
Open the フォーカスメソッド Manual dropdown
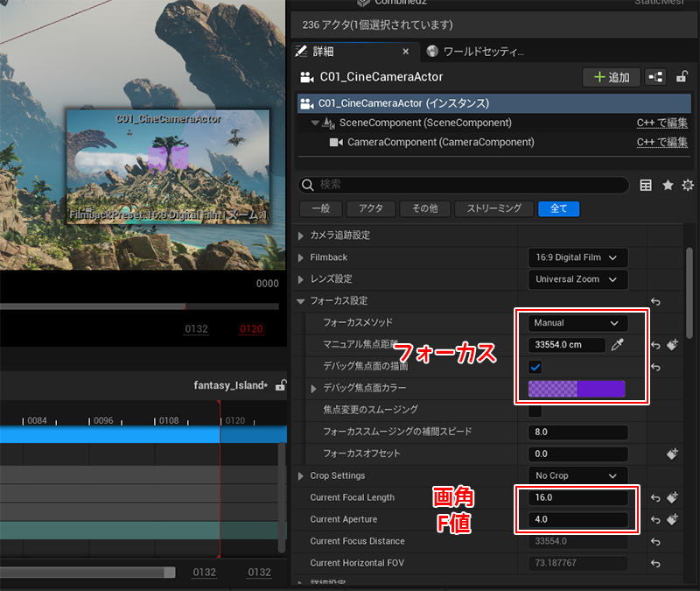tap(577, 323)
